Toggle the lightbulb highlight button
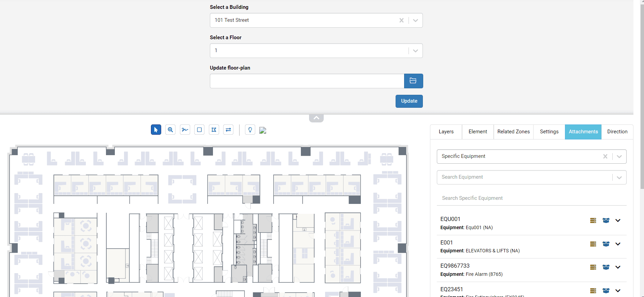Viewport: 644px width, 297px height. [250, 130]
